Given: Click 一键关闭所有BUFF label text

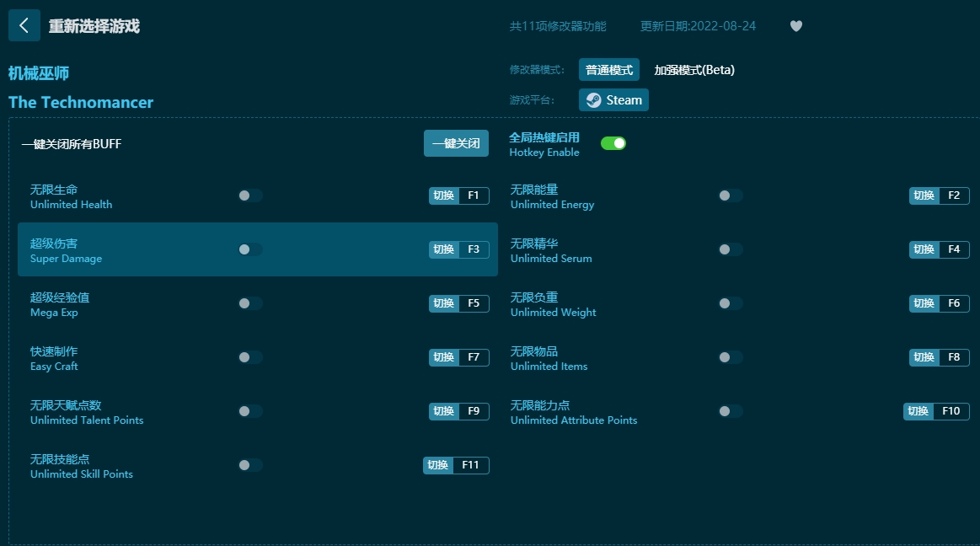Looking at the screenshot, I should tap(72, 144).
